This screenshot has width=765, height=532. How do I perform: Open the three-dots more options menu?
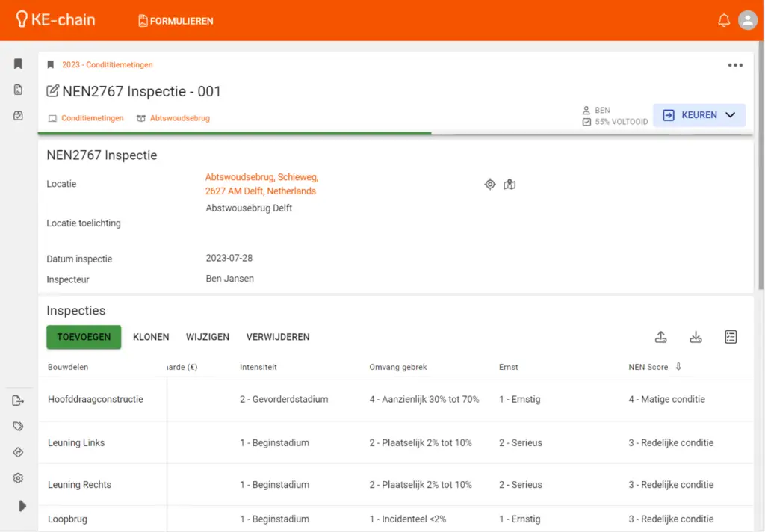tap(735, 65)
